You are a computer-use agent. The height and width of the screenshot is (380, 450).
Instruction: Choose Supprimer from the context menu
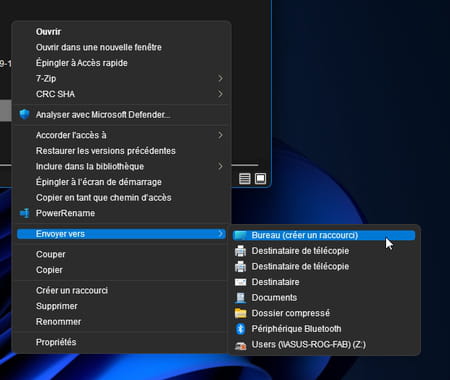122,306
